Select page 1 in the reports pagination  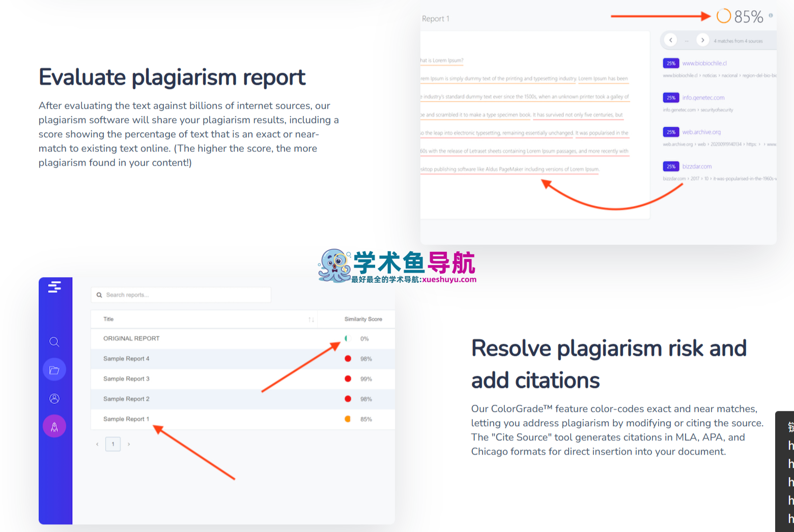tap(113, 444)
